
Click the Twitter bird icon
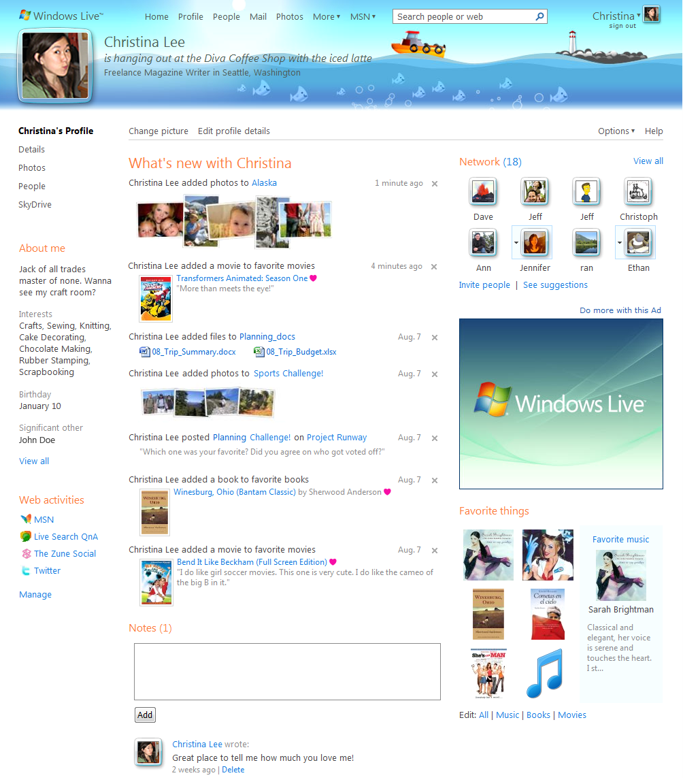(x=26, y=570)
